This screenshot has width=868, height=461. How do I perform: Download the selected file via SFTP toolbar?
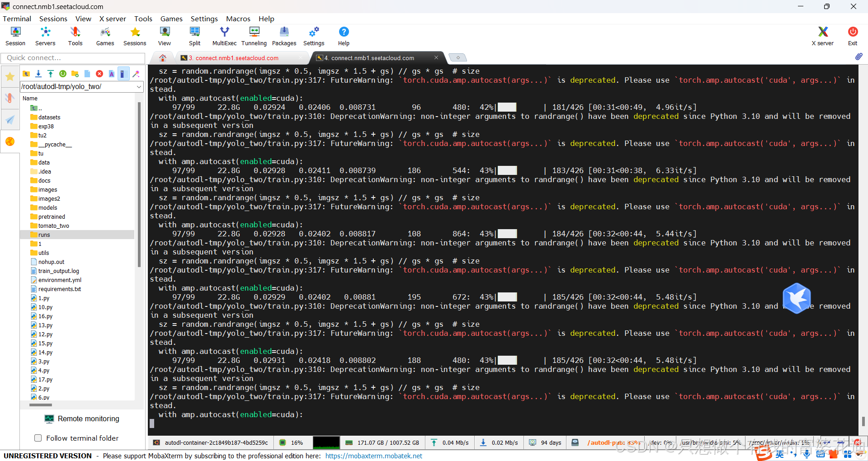(x=38, y=74)
